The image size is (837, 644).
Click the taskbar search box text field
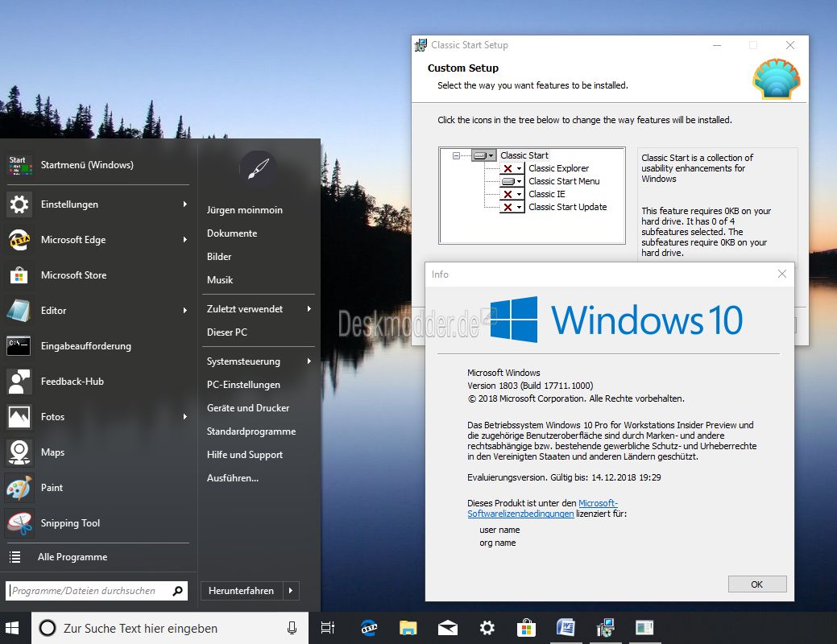coord(170,628)
